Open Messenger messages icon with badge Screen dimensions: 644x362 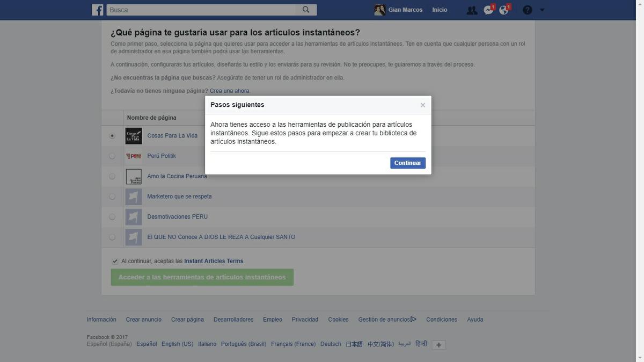point(487,9)
